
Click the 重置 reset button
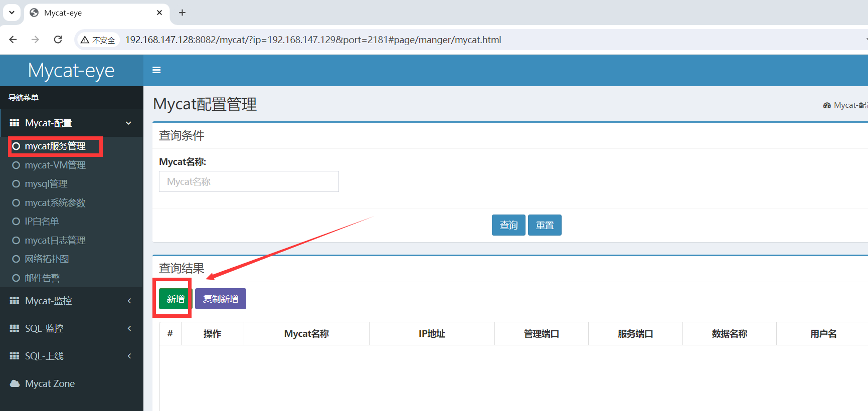[545, 225]
